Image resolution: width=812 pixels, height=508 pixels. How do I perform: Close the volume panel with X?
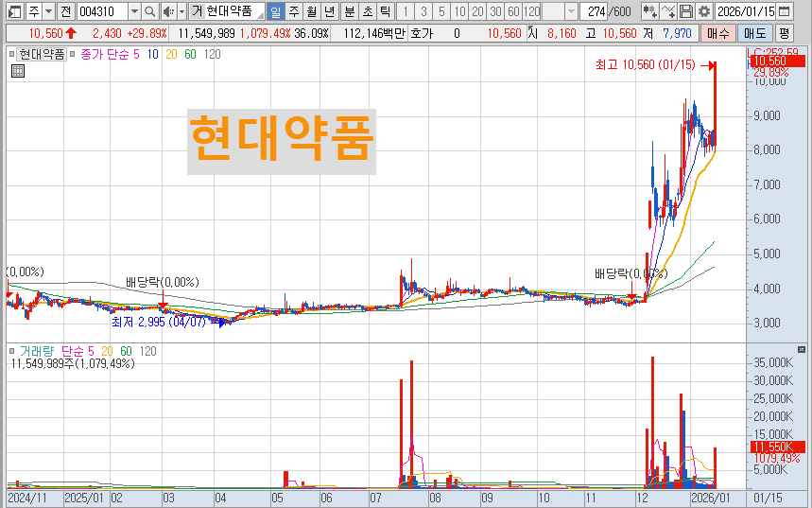click(802, 350)
